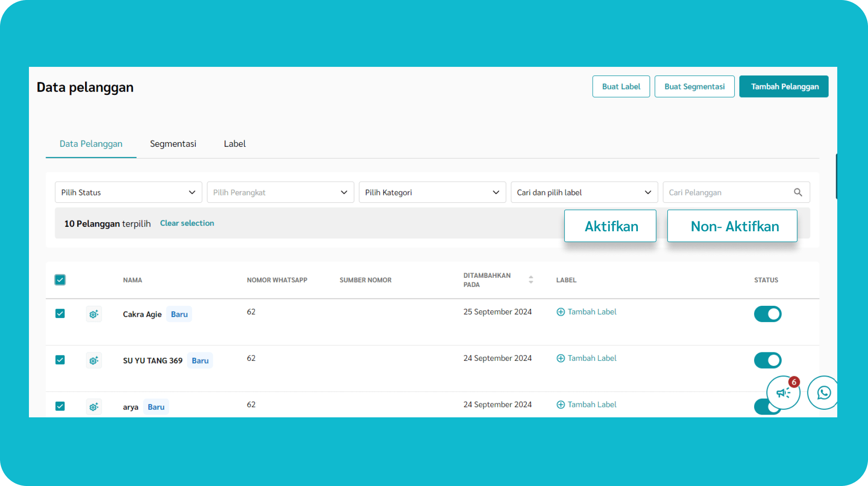The width and height of the screenshot is (868, 486).
Task: Open the megaphone announcements icon
Action: (783, 393)
